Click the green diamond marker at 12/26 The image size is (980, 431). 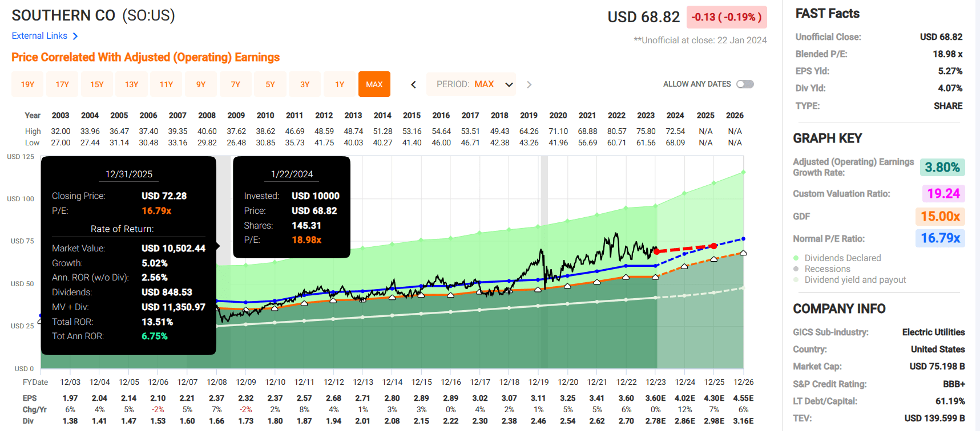pyautogui.click(x=743, y=172)
